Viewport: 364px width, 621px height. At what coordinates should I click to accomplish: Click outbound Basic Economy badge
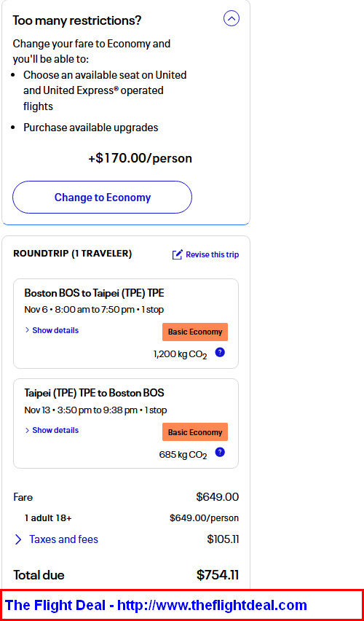195,332
